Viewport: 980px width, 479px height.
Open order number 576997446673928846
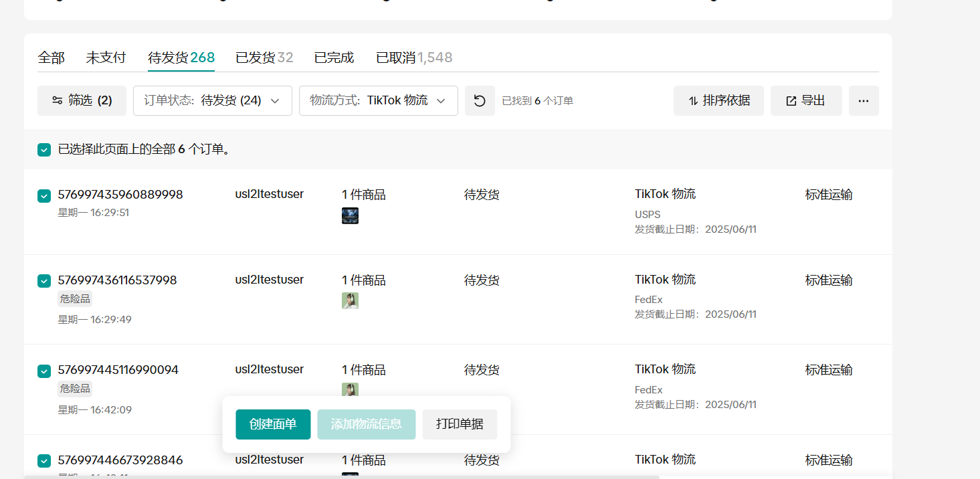(120, 460)
